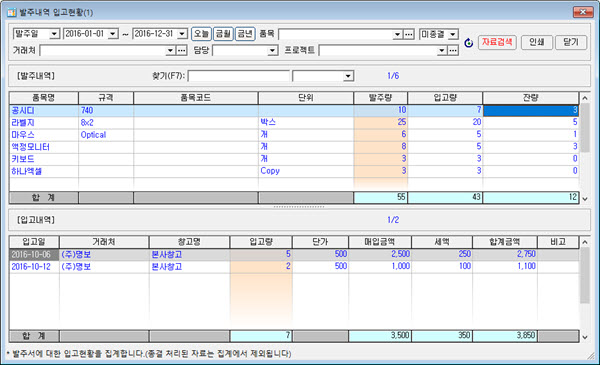600x365 pixels.
Task: Open the 거래처 lookup ellipsis button
Action: tap(181, 51)
